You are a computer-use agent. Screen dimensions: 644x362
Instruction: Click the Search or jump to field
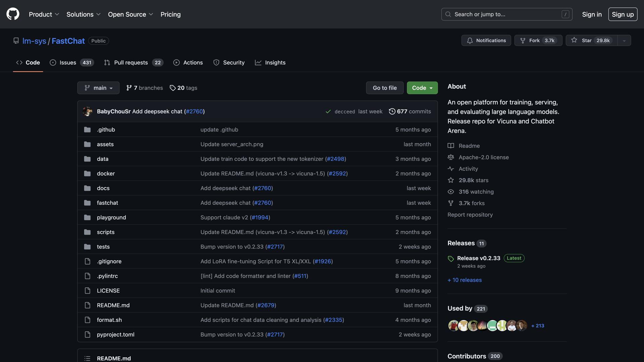(x=506, y=14)
